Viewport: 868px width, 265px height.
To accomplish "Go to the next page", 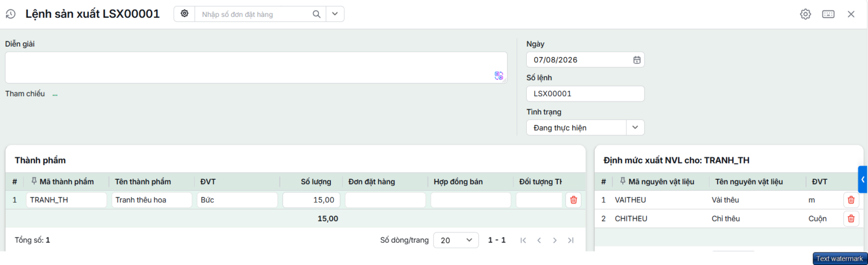I will [x=554, y=240].
